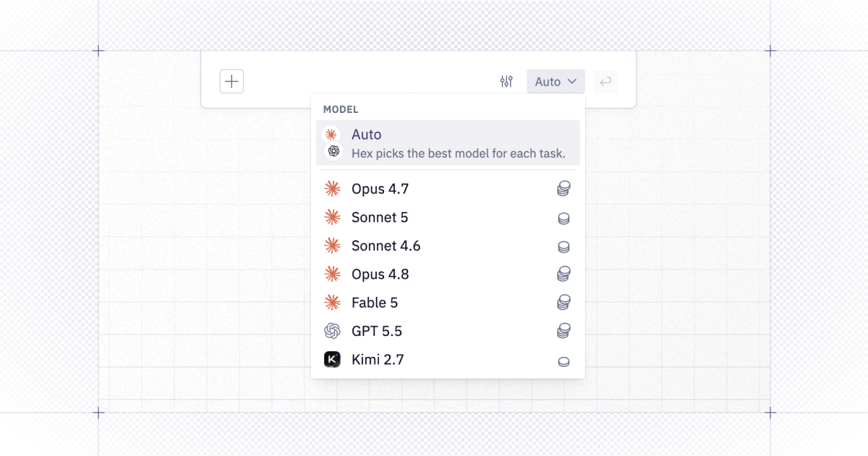The image size is (868, 456).
Task: Select Kimi 2.7 model
Action: [448, 359]
